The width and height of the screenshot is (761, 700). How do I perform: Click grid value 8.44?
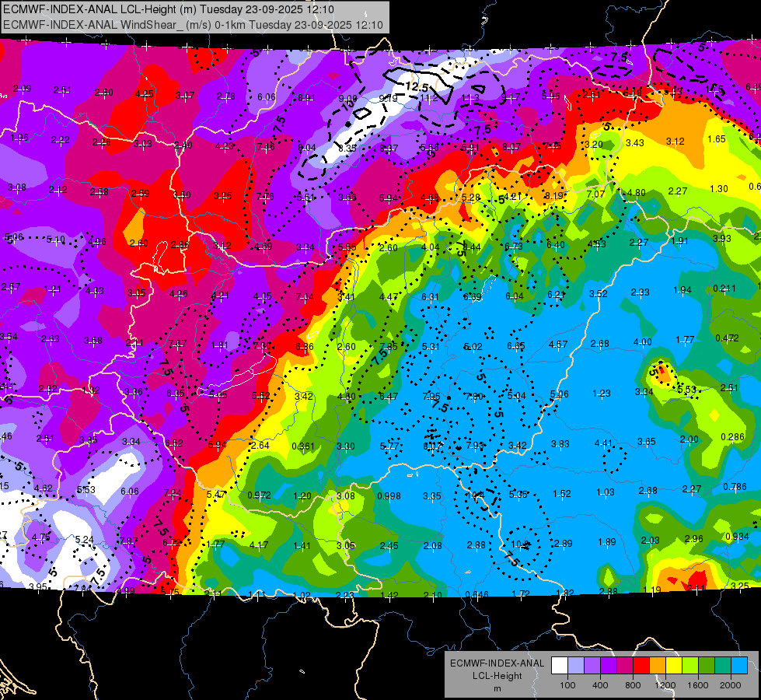pyautogui.click(x=472, y=247)
